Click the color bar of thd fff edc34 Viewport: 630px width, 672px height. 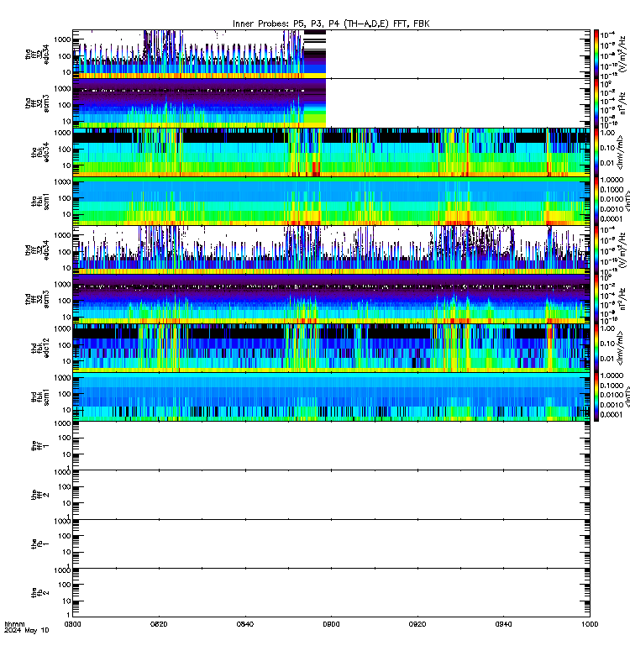(596, 249)
